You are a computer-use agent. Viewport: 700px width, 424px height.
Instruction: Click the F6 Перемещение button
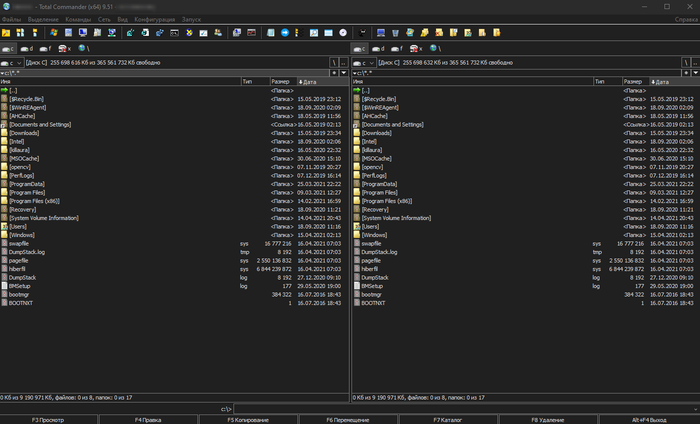tap(348, 420)
